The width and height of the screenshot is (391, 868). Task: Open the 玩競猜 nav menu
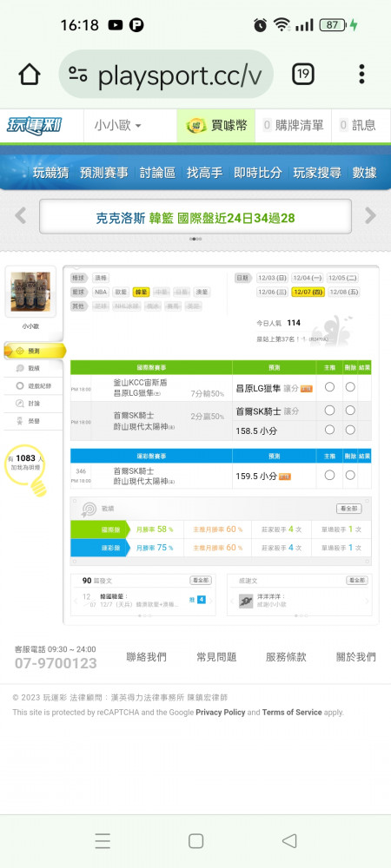point(50,173)
